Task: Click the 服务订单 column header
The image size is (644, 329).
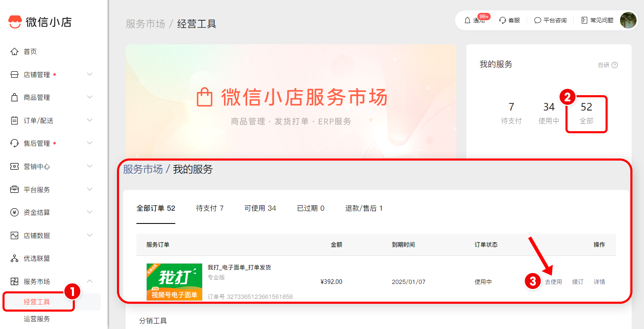Action: click(158, 245)
